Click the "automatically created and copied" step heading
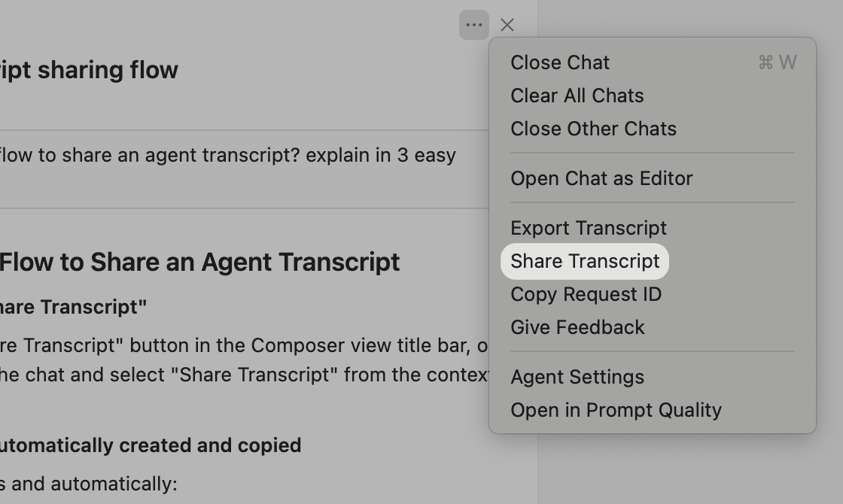This screenshot has width=843, height=504. [151, 445]
